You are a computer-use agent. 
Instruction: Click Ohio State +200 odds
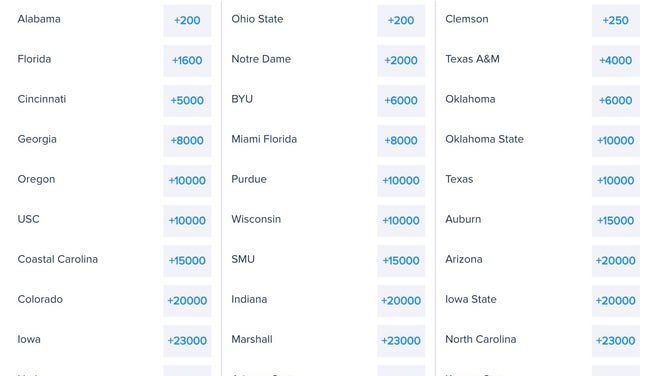point(401,20)
